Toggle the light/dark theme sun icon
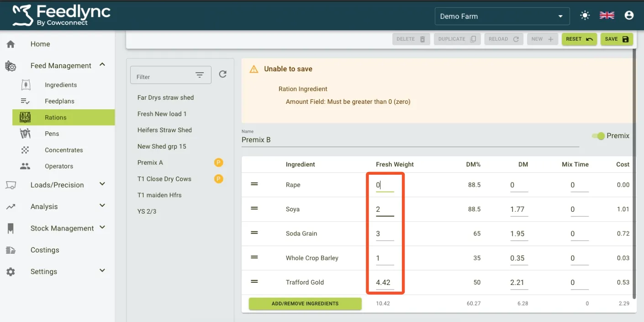 585,16
